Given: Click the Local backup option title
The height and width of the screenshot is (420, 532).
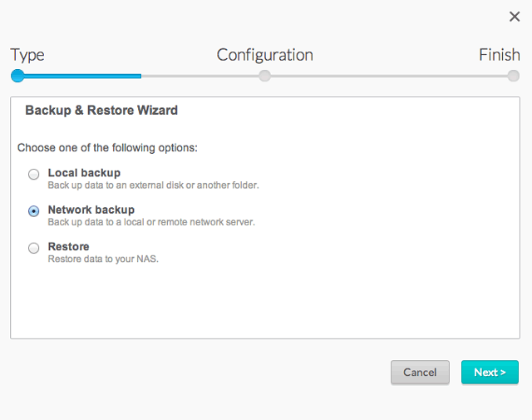Looking at the screenshot, I should (84, 173).
